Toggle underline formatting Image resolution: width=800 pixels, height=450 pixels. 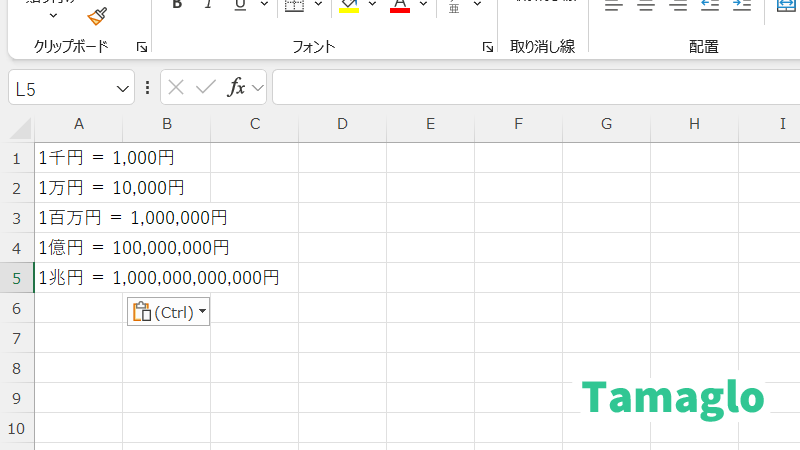tap(239, 5)
